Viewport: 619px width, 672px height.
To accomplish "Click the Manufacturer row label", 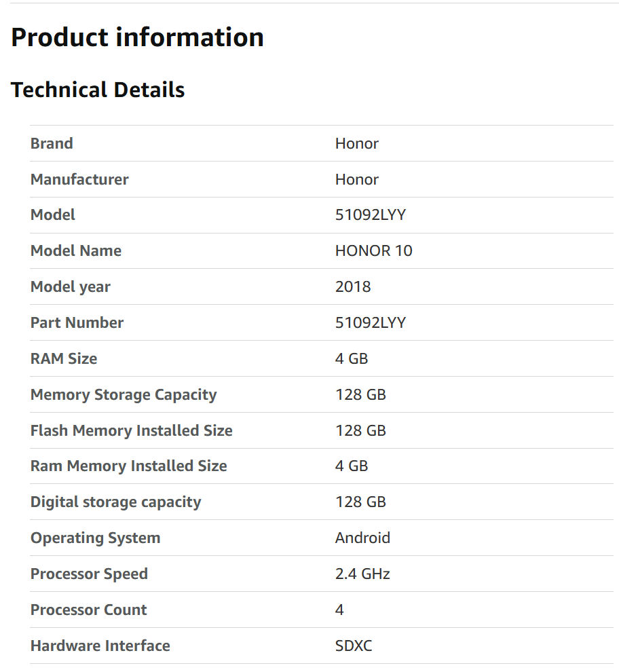I will (x=79, y=179).
